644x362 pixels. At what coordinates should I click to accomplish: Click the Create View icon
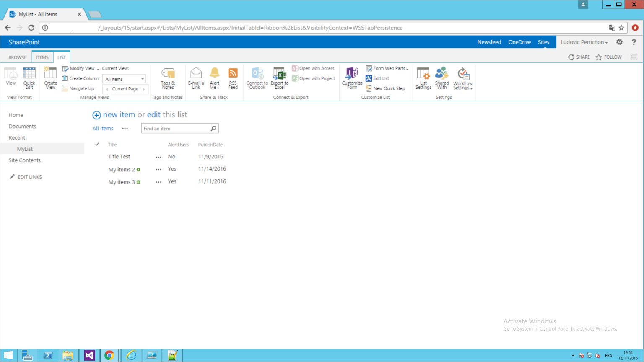point(50,78)
